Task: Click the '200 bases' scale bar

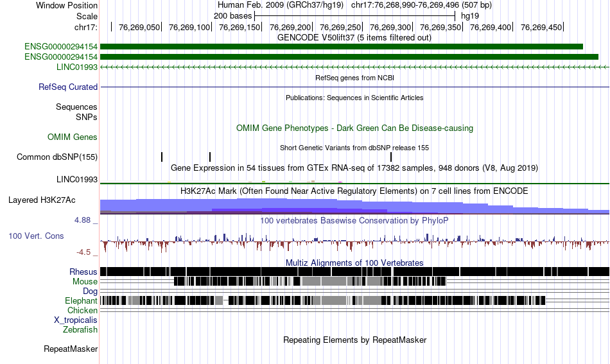Action: coord(355,16)
